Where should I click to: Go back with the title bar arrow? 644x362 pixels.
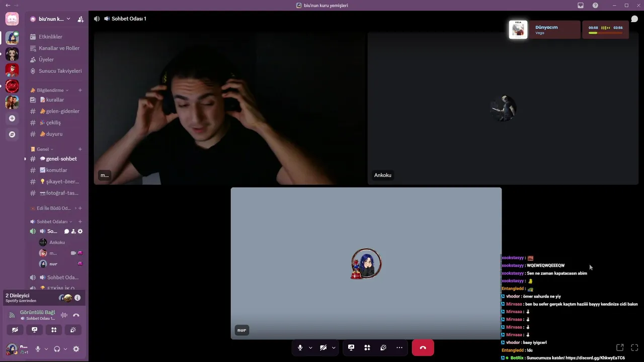coord(8,6)
